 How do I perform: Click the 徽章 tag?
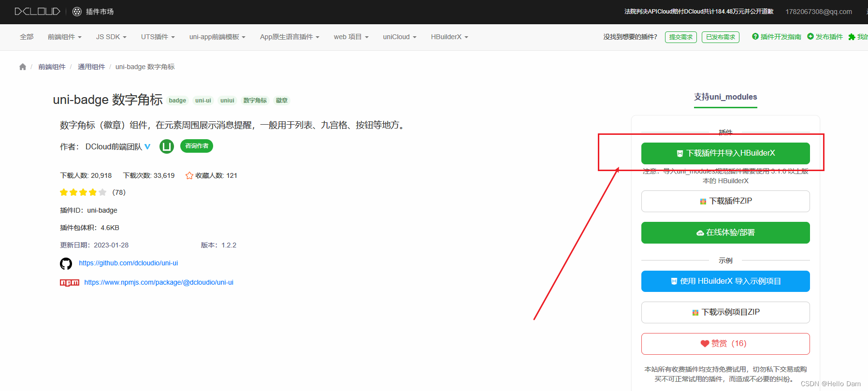282,101
